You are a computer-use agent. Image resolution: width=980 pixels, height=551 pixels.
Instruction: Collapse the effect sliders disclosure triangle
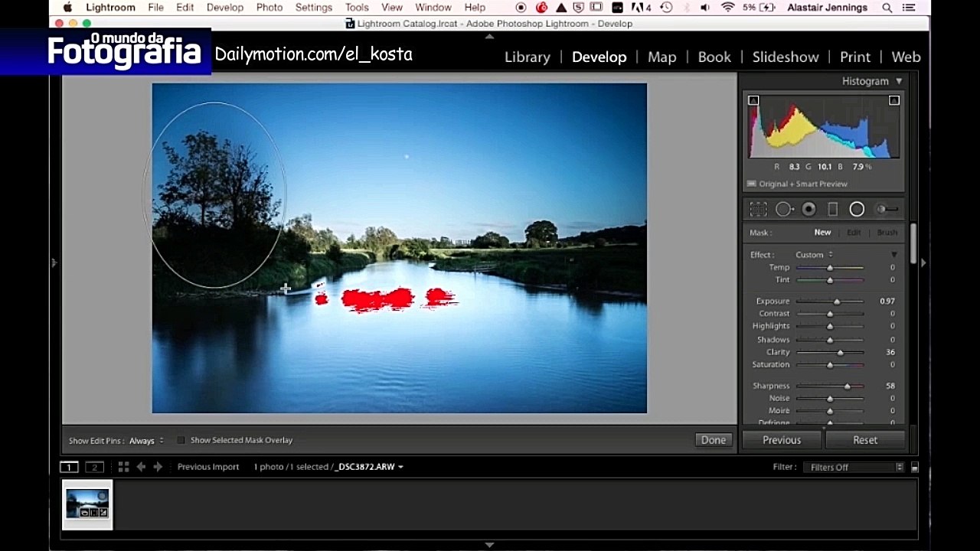click(x=893, y=255)
